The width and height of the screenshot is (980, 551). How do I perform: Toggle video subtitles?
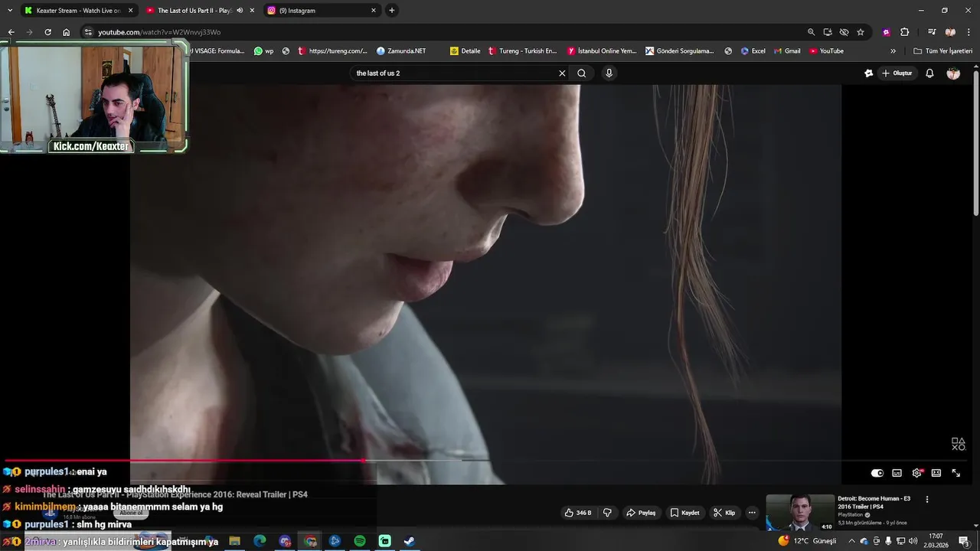coord(897,473)
